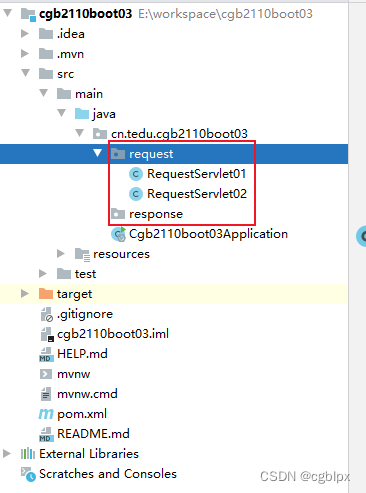
Task: Click the Maven pom.xml icon
Action: pos(46,414)
